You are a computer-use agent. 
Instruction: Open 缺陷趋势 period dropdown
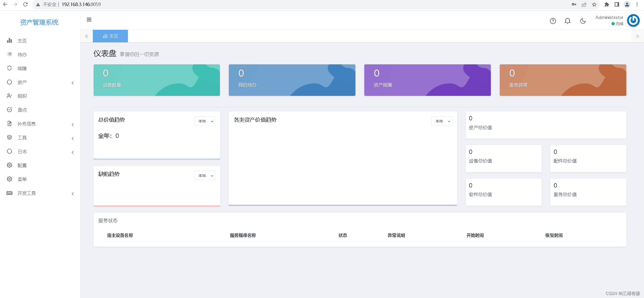point(205,176)
